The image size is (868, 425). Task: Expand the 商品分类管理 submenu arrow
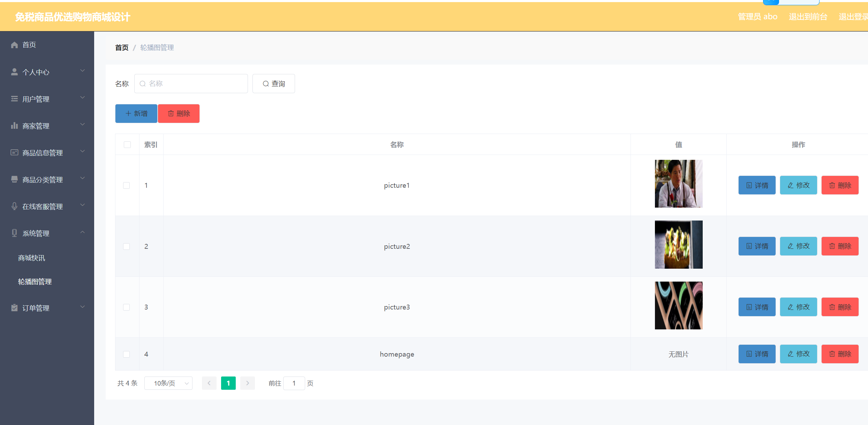click(83, 179)
